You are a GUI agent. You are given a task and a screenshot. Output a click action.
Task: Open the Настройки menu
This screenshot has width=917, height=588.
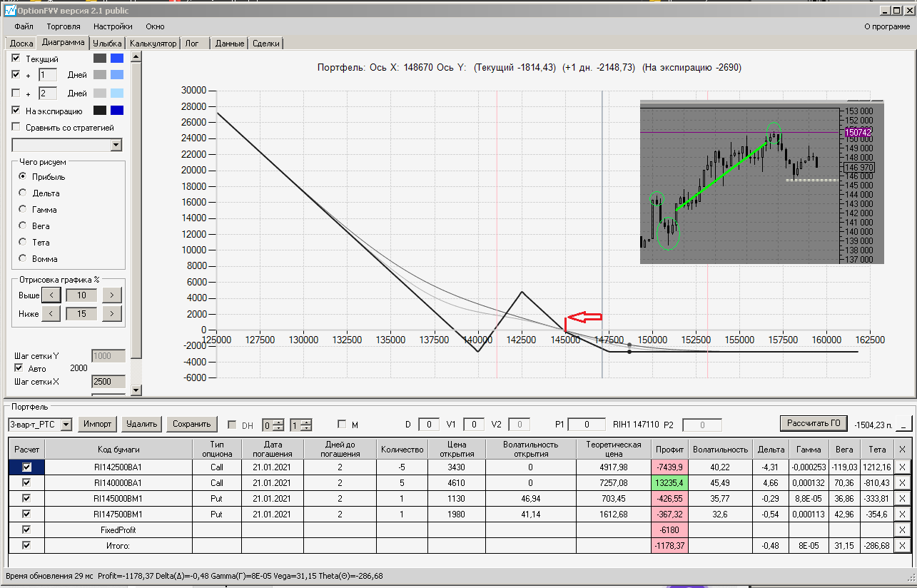113,26
